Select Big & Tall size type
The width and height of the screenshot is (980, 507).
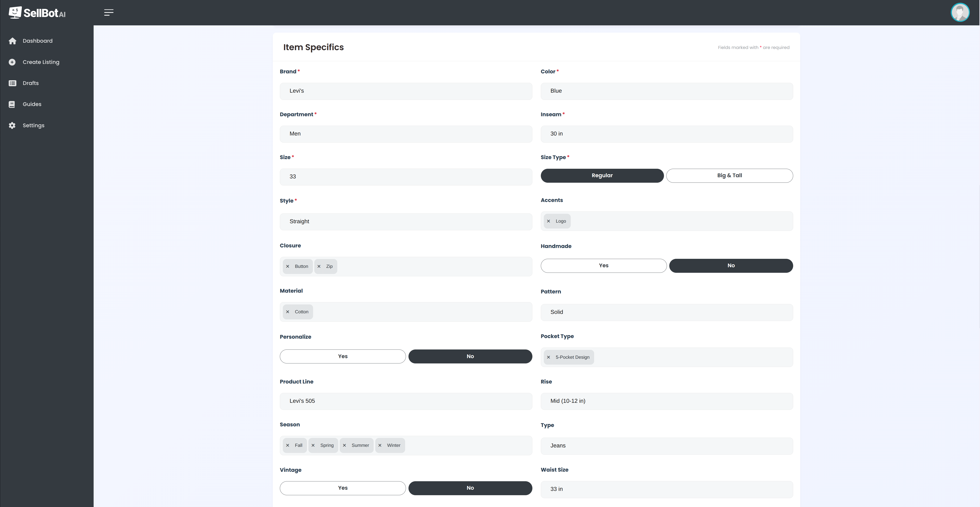click(x=729, y=176)
